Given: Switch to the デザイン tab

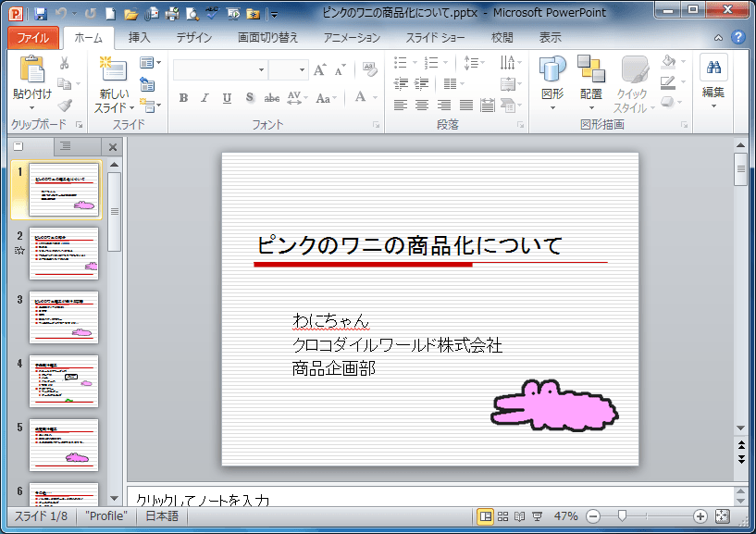Looking at the screenshot, I should pos(194,38).
